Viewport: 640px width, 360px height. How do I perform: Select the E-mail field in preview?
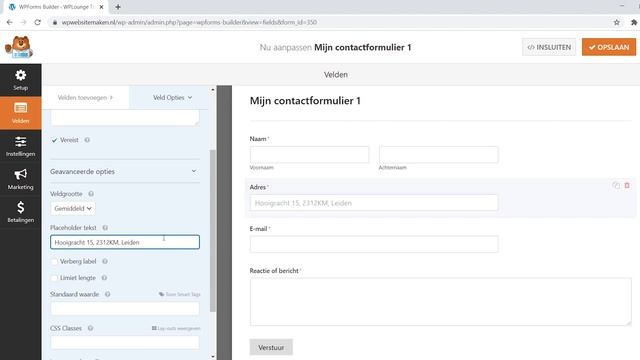pos(374,244)
